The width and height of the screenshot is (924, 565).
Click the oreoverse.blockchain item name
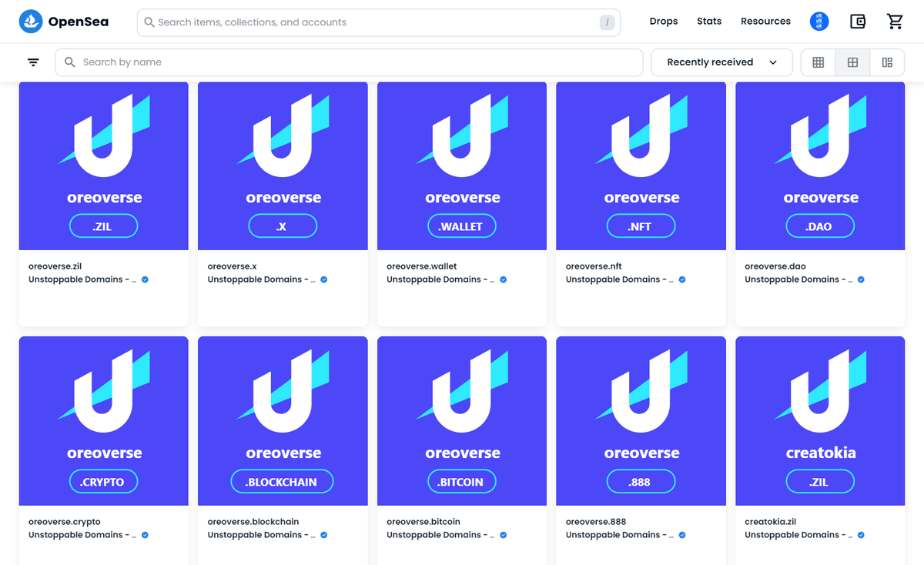(253, 522)
